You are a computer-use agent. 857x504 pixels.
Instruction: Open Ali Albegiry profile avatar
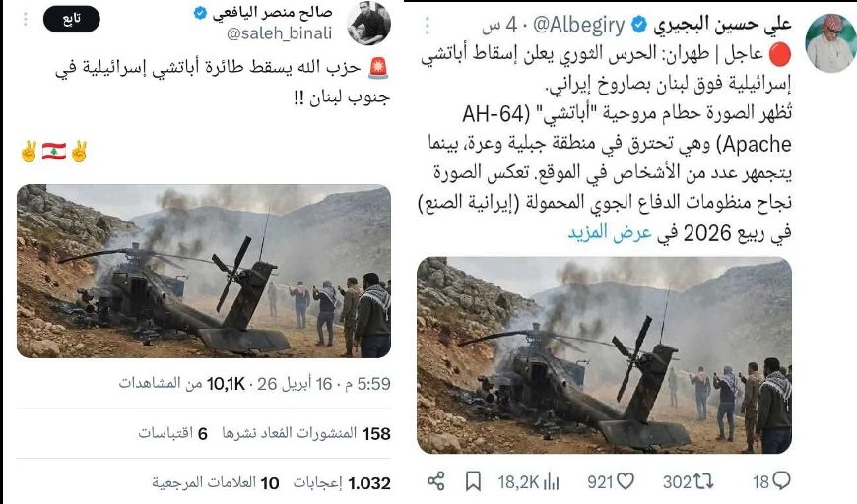coord(829,43)
